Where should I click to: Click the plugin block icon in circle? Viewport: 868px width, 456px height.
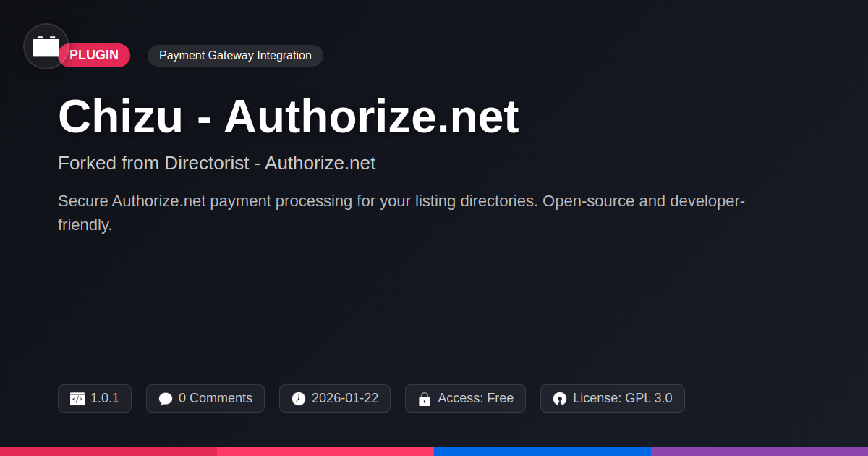click(x=46, y=46)
